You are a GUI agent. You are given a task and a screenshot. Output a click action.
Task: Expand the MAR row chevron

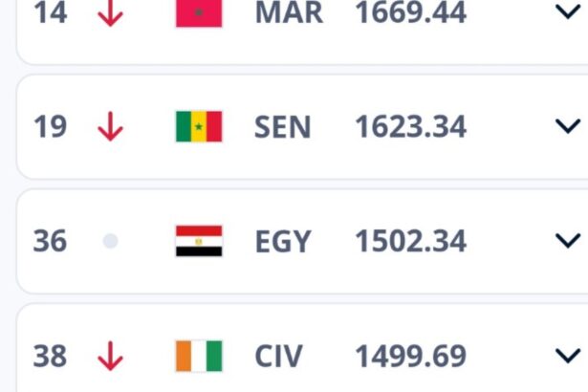pos(567,11)
